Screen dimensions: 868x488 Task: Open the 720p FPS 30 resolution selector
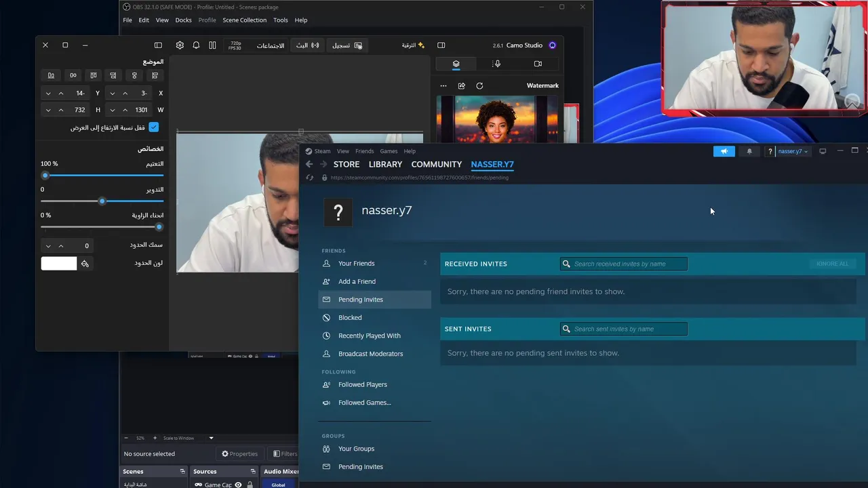coord(235,45)
